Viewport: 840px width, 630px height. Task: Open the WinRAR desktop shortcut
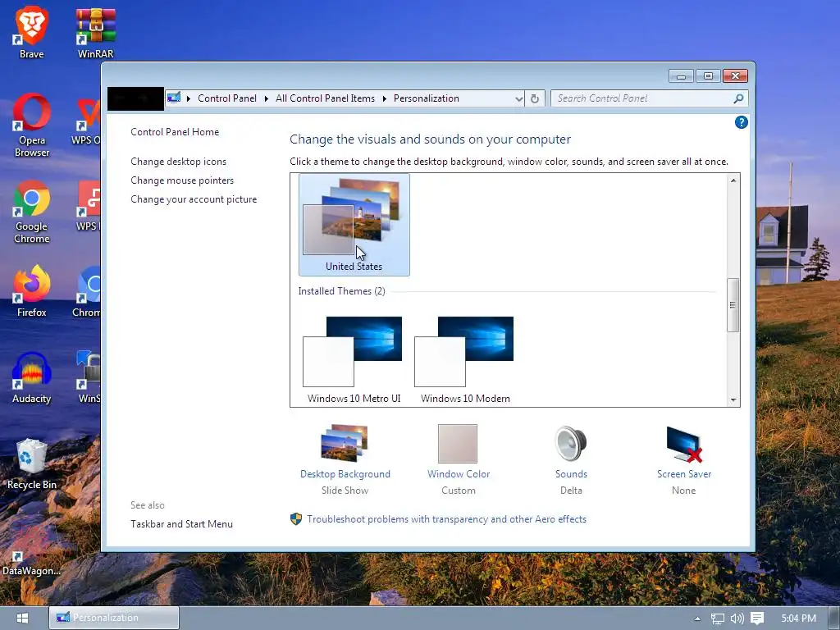[95, 32]
